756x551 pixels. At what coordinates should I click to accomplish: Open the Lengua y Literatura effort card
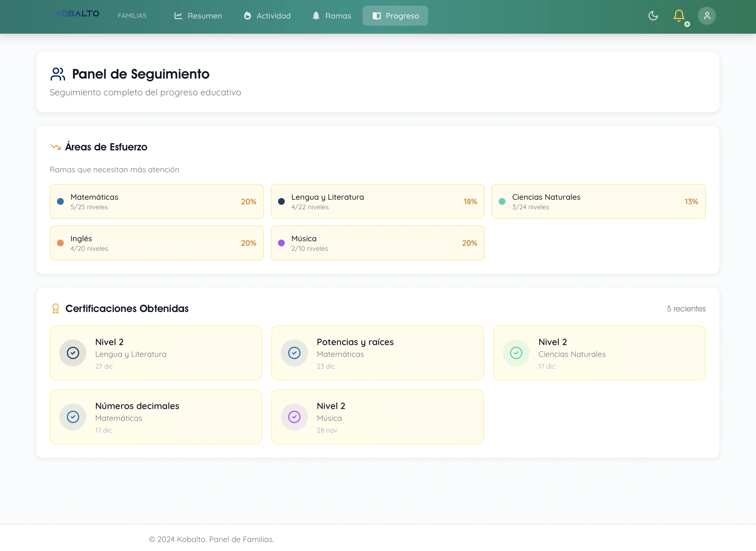click(x=377, y=201)
